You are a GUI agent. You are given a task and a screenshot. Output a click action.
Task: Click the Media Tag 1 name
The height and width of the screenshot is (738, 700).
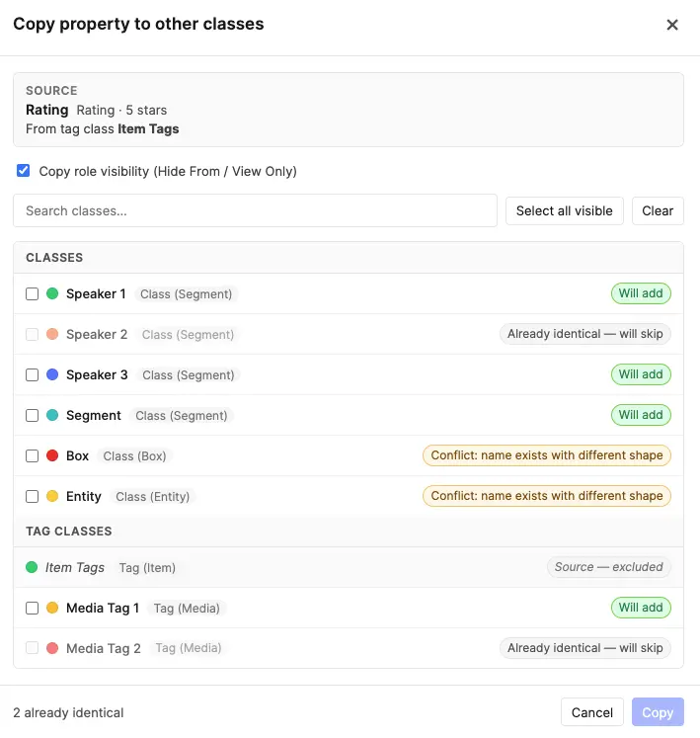103,609
